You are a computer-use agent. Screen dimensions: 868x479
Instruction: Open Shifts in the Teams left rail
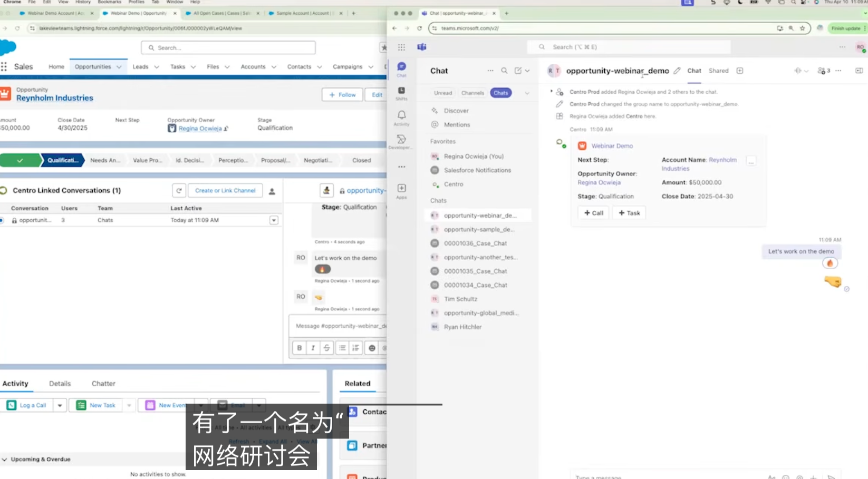pos(401,93)
